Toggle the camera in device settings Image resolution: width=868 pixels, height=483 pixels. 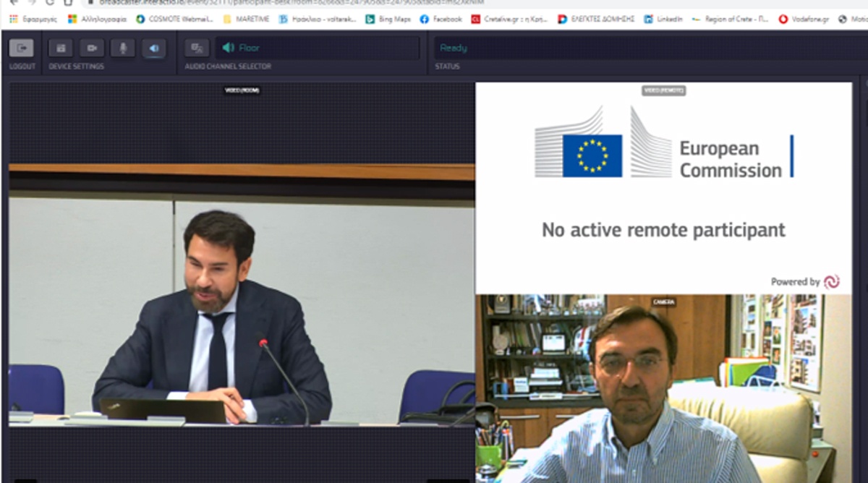[x=92, y=48]
